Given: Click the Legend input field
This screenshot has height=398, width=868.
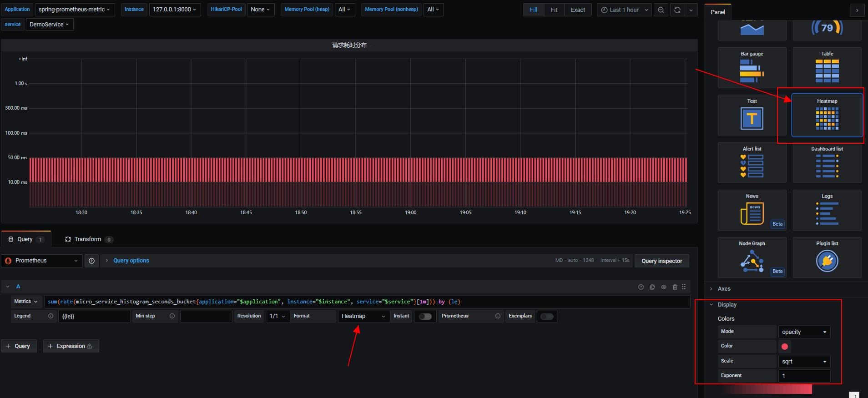Looking at the screenshot, I should 94,316.
